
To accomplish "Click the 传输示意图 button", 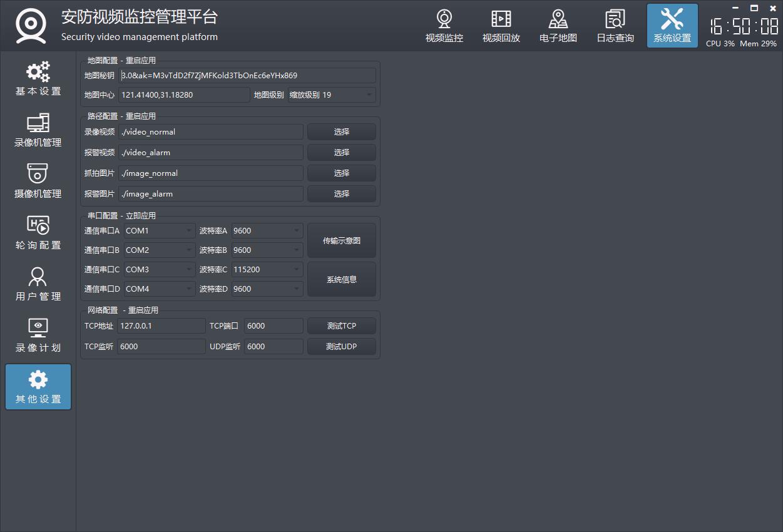I will coord(341,241).
